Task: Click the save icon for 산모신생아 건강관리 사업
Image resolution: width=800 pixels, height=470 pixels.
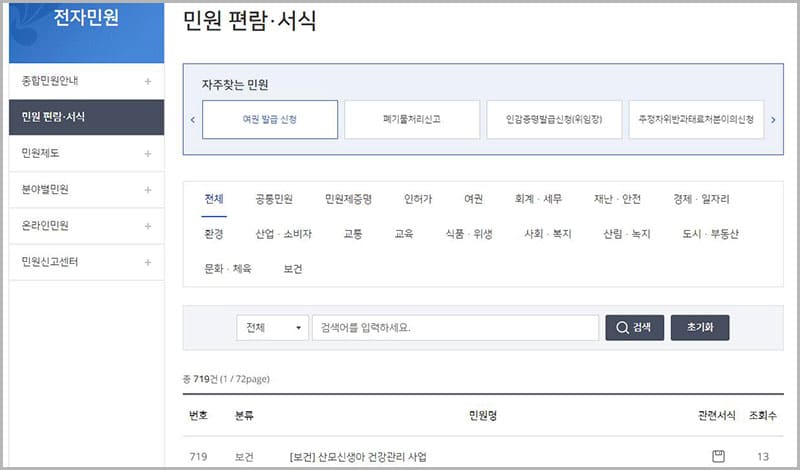Action: point(717,457)
